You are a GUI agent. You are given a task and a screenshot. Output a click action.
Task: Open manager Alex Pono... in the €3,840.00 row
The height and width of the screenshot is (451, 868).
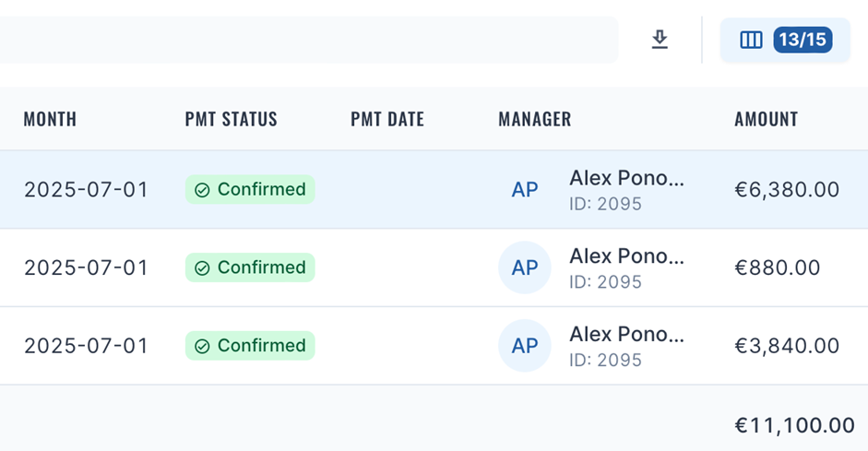tap(627, 334)
